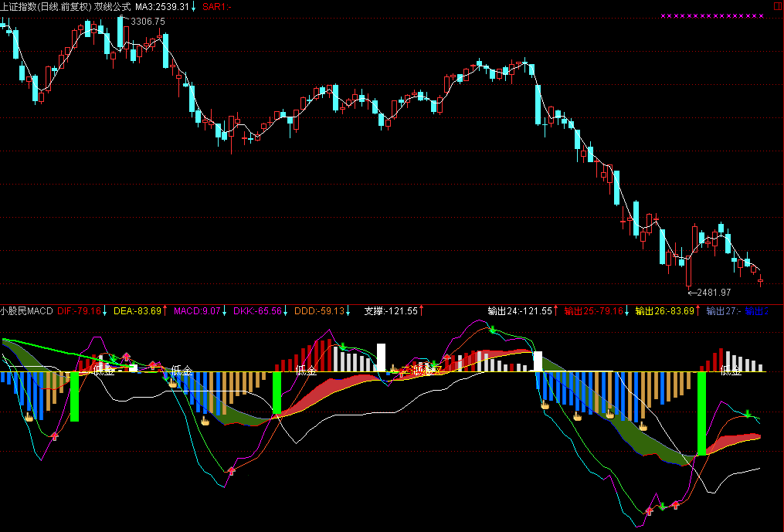Click the green down arrow above the middle red histogram peak

pos(343,347)
